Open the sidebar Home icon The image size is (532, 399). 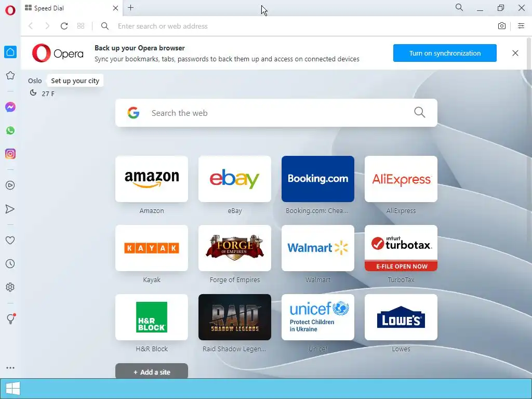(x=10, y=52)
